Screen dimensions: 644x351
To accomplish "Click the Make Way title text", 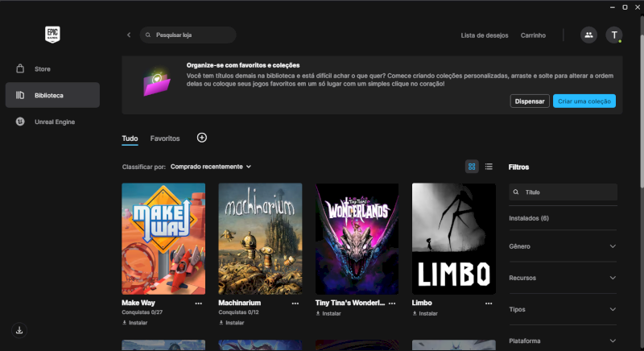I will pyautogui.click(x=138, y=303).
